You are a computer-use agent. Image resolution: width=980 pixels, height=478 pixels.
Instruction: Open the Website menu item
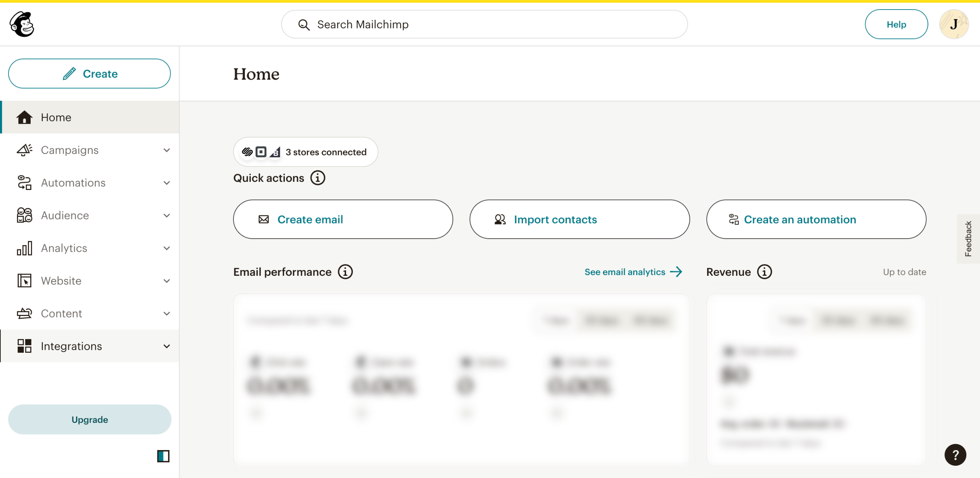tap(61, 281)
